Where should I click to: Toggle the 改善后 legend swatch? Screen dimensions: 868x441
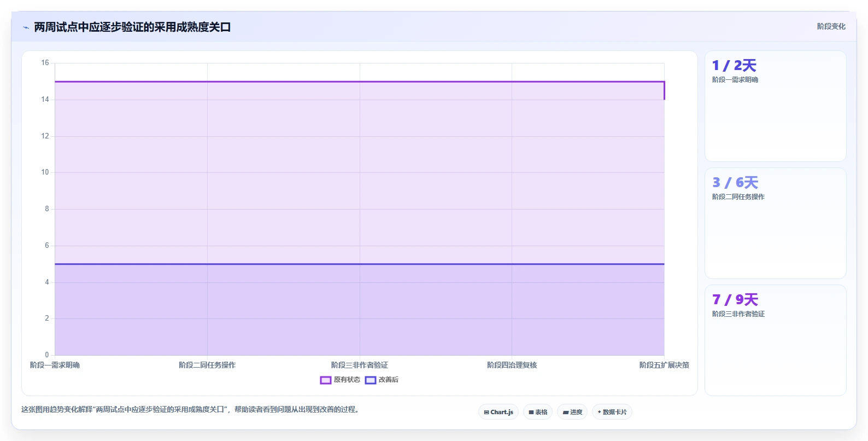371,380
